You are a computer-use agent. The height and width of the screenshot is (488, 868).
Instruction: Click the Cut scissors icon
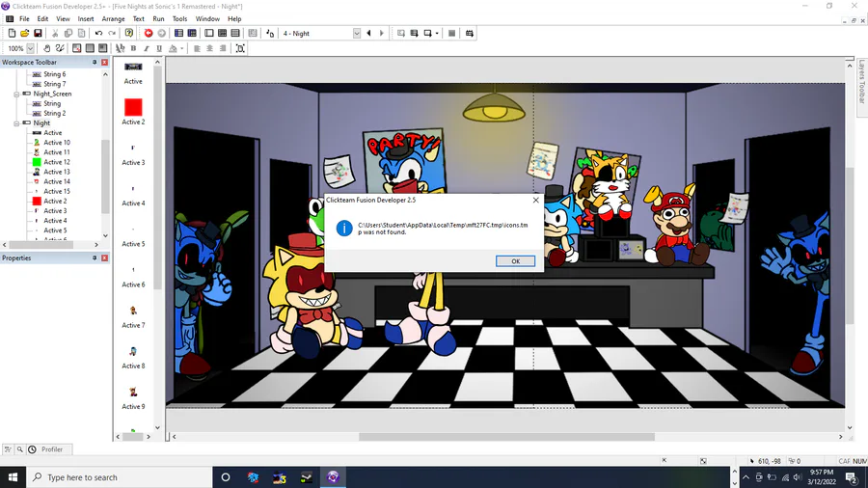(x=55, y=33)
